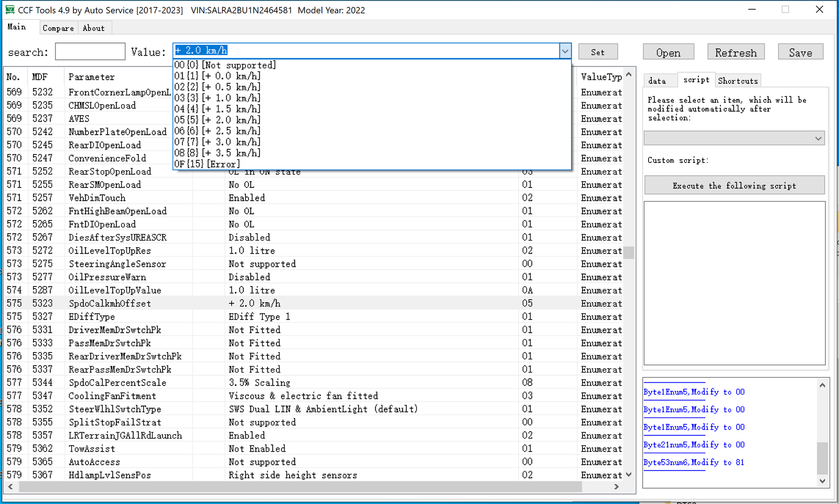839x504 pixels.
Task: Click the table's horizontal scrollbar right arrow
Action: click(617, 487)
